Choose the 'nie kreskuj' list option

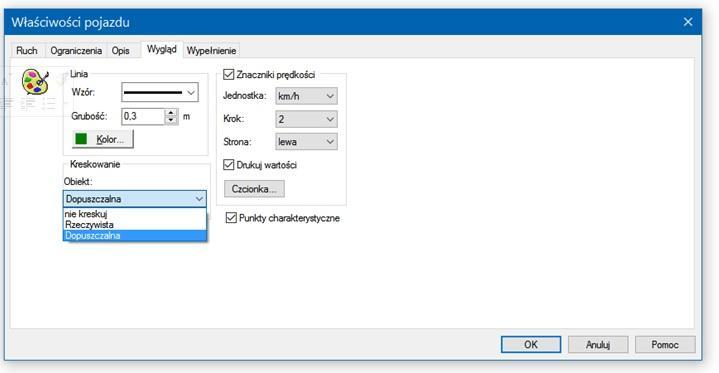[x=134, y=214]
